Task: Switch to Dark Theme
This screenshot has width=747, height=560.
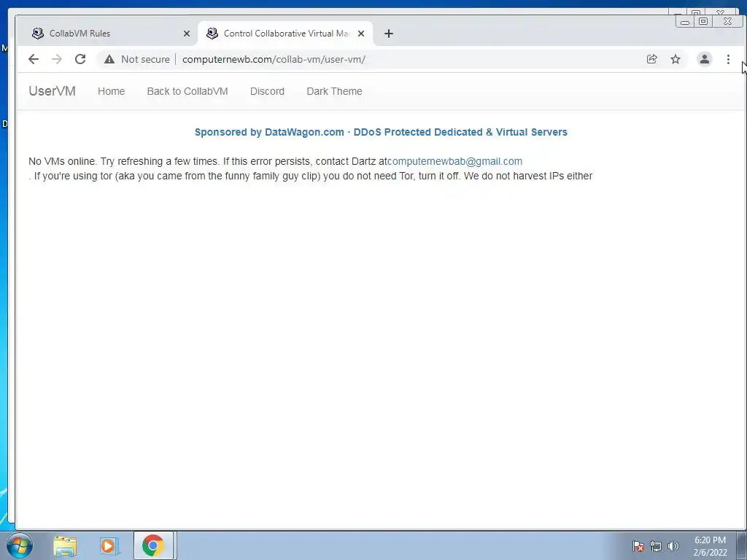Action: (x=334, y=91)
